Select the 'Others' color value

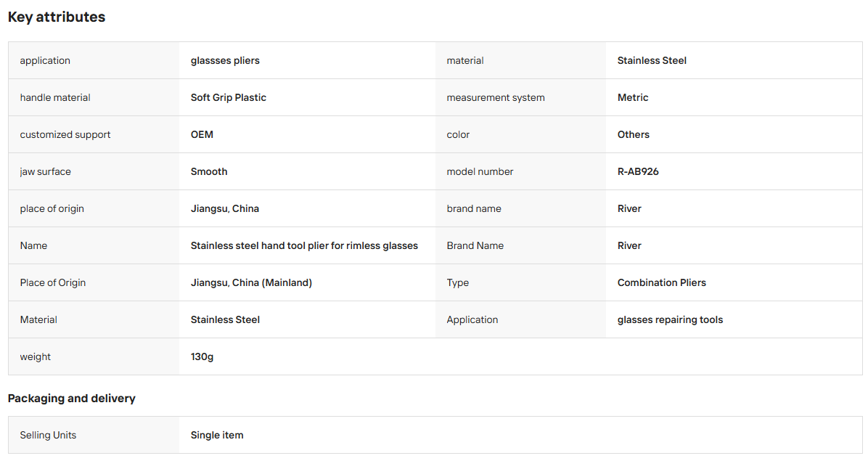click(x=634, y=134)
